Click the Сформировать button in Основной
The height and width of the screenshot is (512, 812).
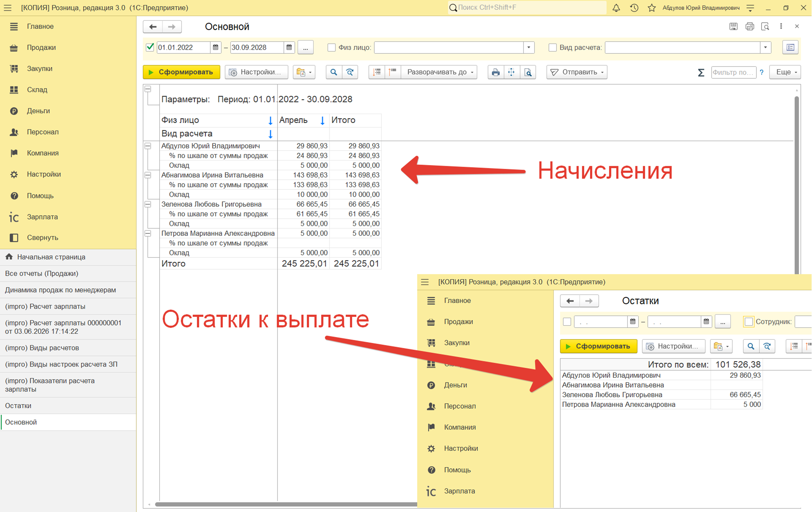(181, 72)
